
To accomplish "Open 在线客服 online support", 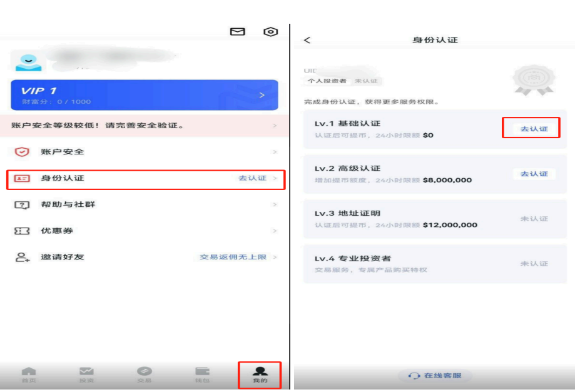I will [435, 376].
